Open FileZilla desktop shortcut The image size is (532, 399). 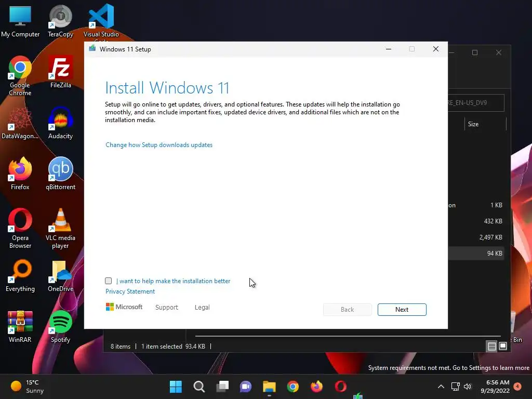pos(61,72)
